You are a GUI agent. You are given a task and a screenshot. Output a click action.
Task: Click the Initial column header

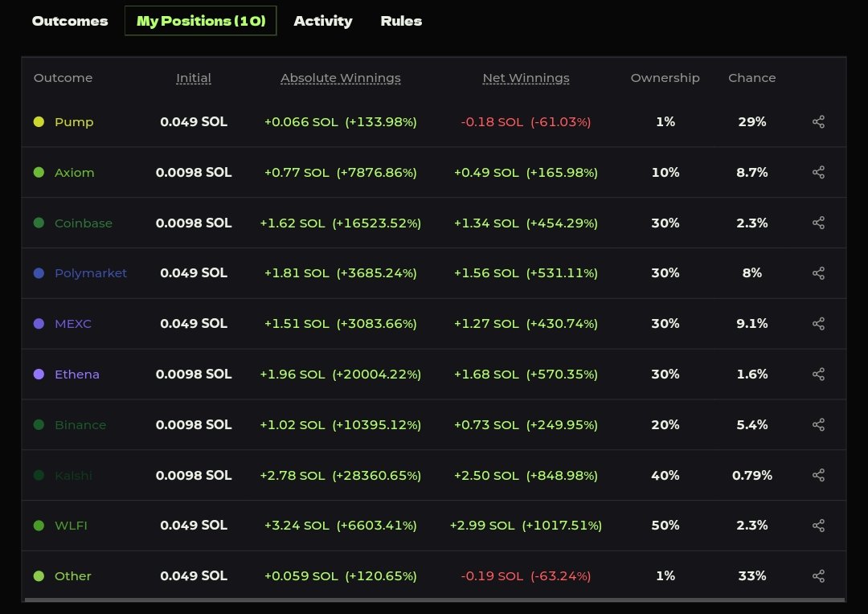point(193,78)
